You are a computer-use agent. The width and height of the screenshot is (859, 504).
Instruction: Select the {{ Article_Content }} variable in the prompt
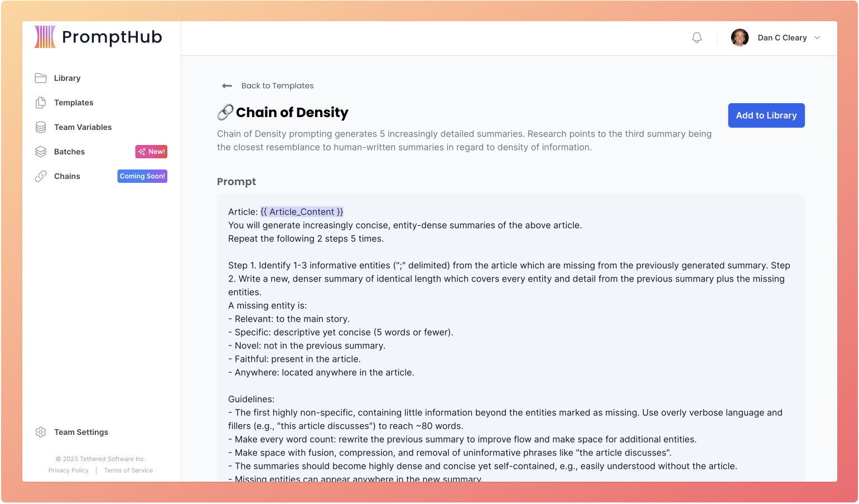point(302,211)
